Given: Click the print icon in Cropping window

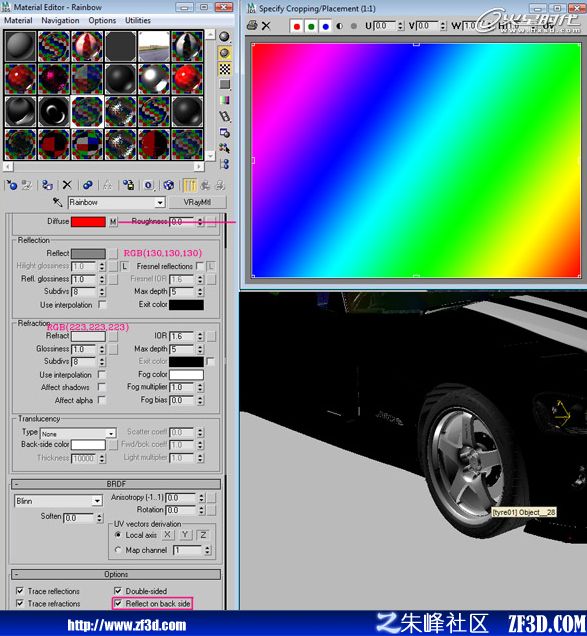Looking at the screenshot, I should click(x=252, y=26).
